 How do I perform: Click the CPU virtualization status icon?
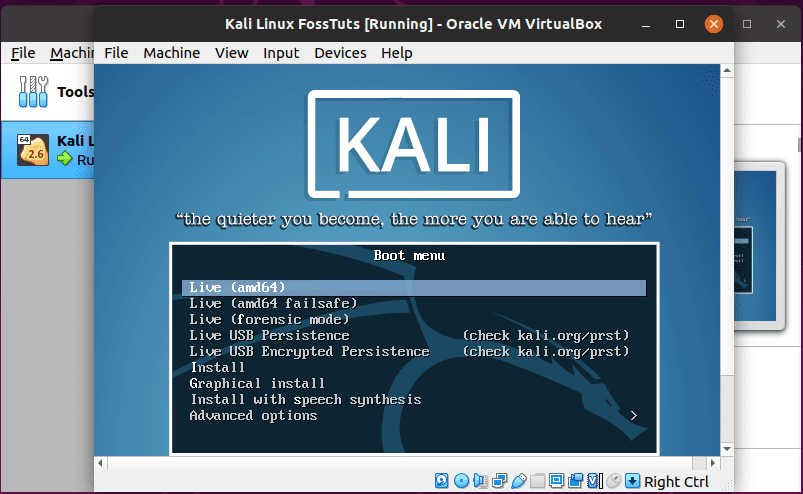click(594, 481)
